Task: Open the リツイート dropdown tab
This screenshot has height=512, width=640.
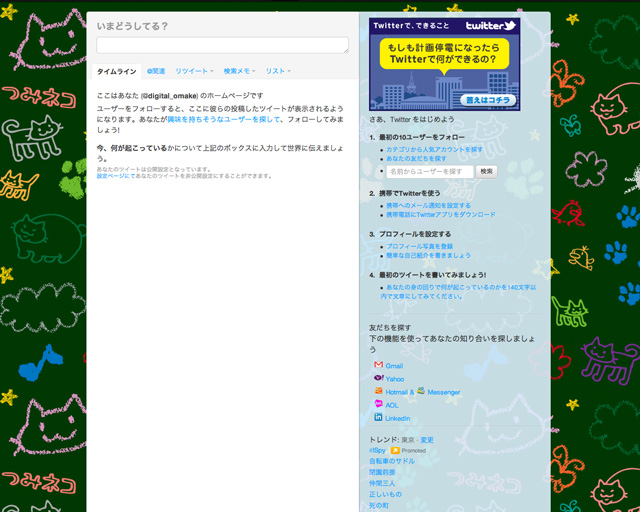Action: pos(194,71)
